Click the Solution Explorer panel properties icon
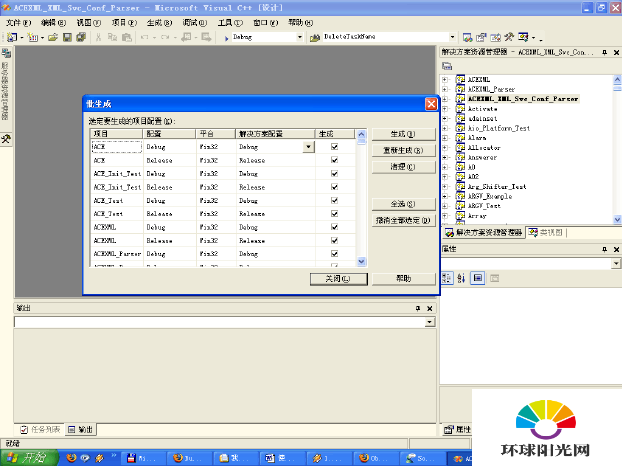 click(x=447, y=66)
